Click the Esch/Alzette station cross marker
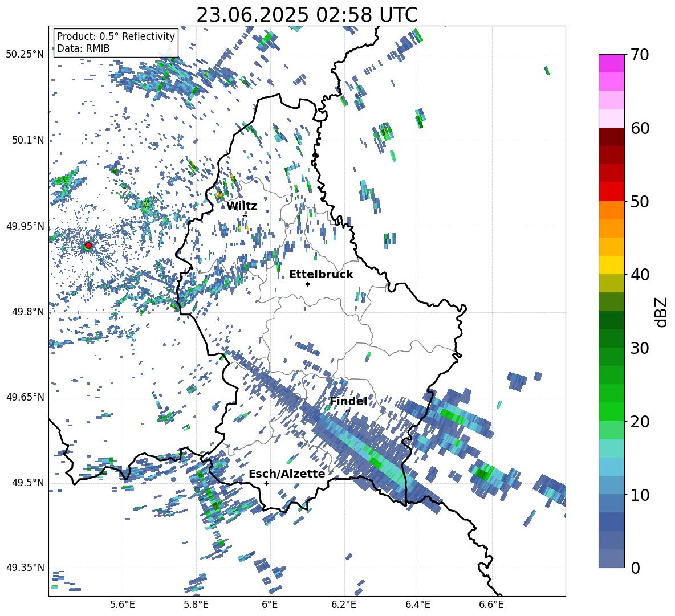The image size is (675, 616). point(266,483)
